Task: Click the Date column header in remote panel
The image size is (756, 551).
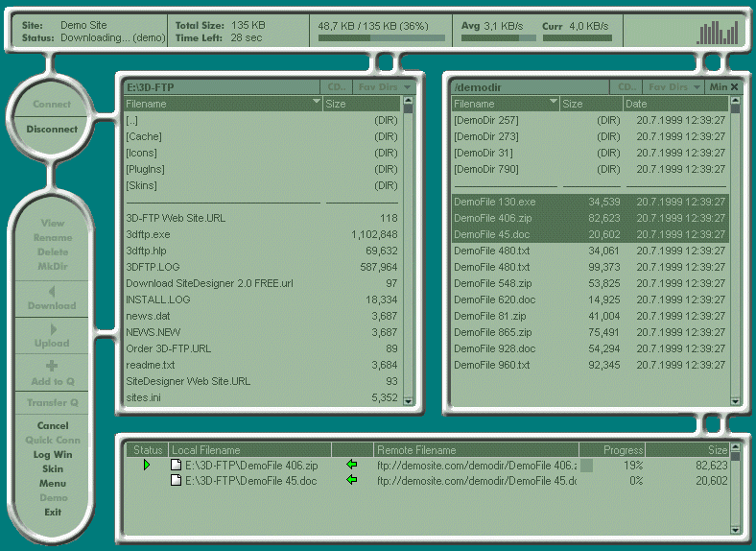Action: [675, 104]
